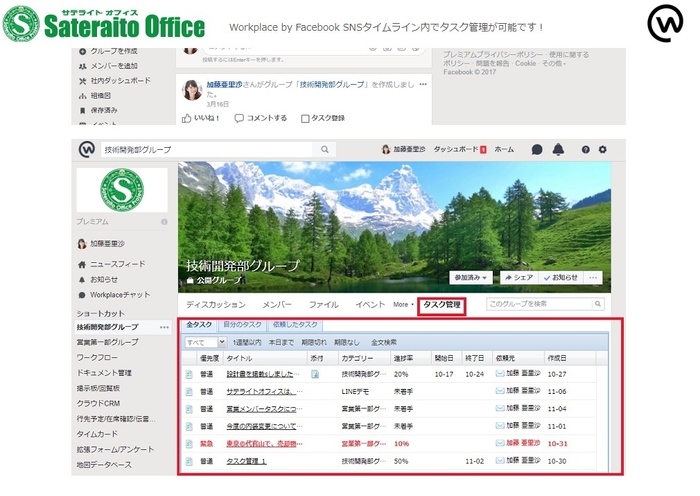The height and width of the screenshot is (496, 700).
Task: Switch to the メンバー tab
Action: point(277,304)
